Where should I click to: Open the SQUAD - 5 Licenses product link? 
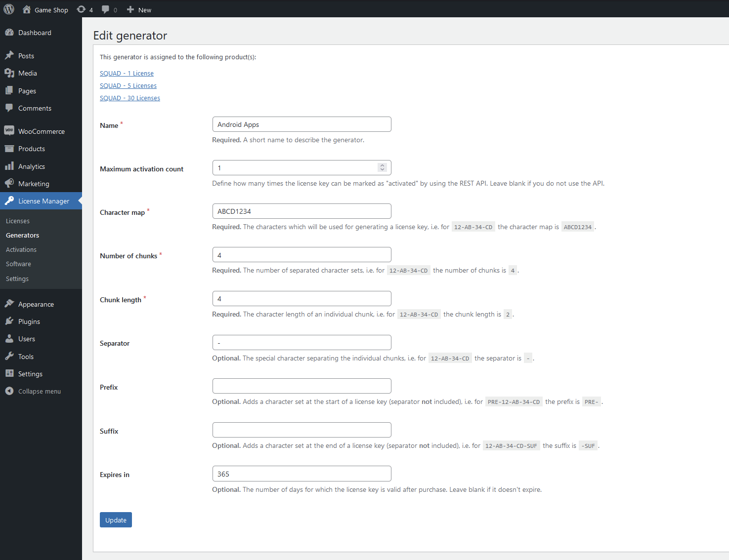click(128, 85)
